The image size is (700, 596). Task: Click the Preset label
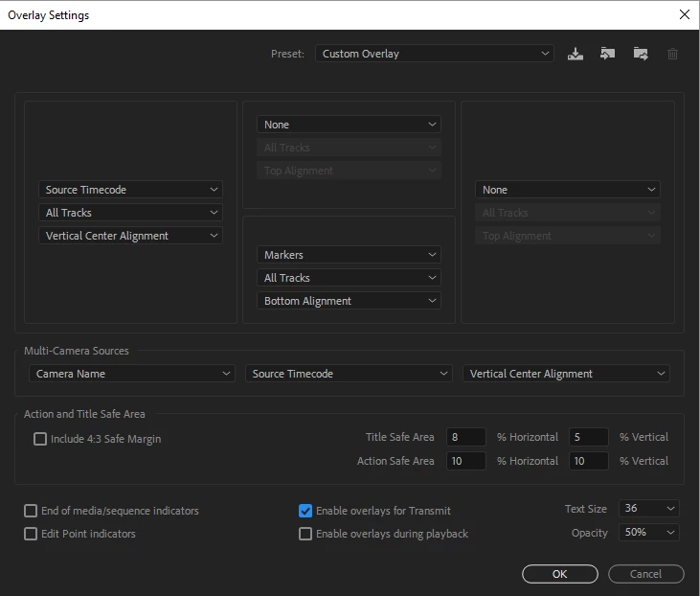[x=287, y=54]
